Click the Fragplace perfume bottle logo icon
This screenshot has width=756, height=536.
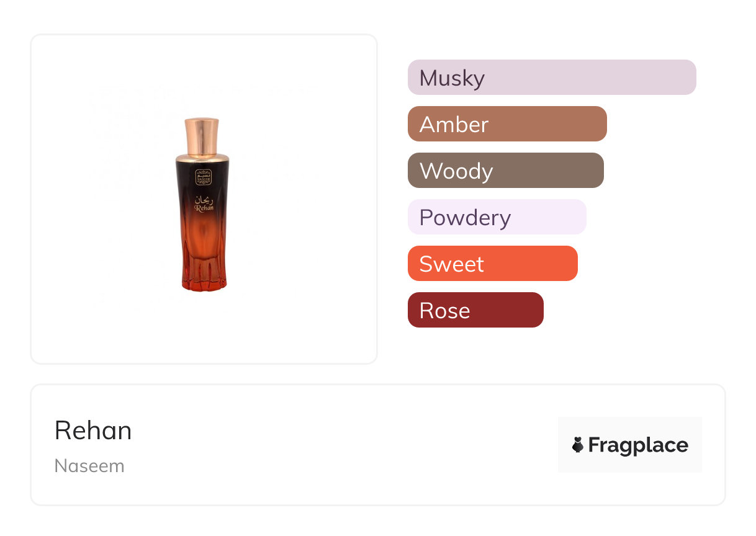coord(578,445)
